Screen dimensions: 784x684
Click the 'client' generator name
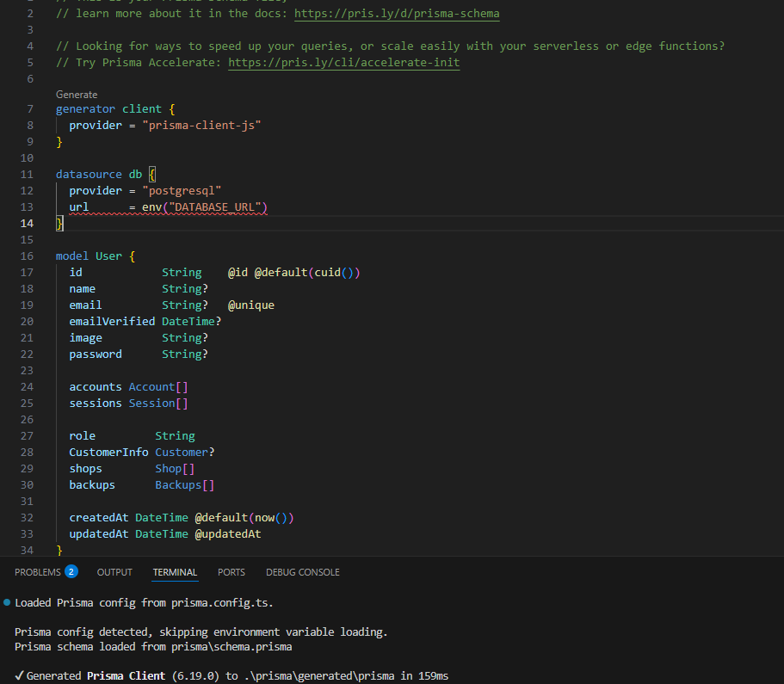(x=142, y=109)
